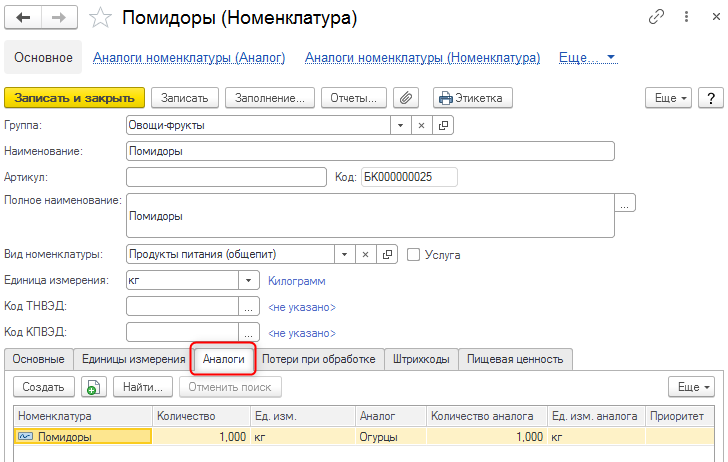Click the forward navigation arrow
The width and height of the screenshot is (728, 462).
point(59,17)
